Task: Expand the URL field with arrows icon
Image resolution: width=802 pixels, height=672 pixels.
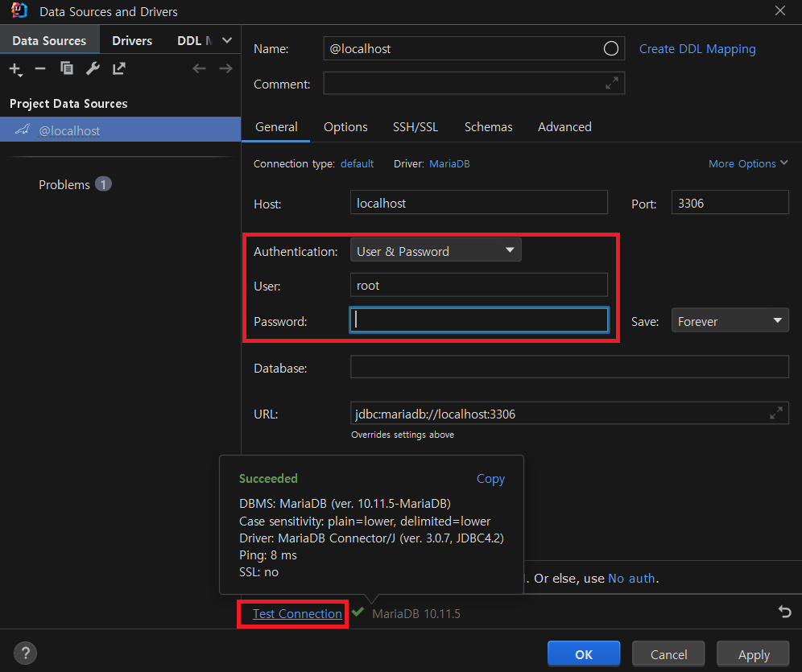Action: [776, 413]
